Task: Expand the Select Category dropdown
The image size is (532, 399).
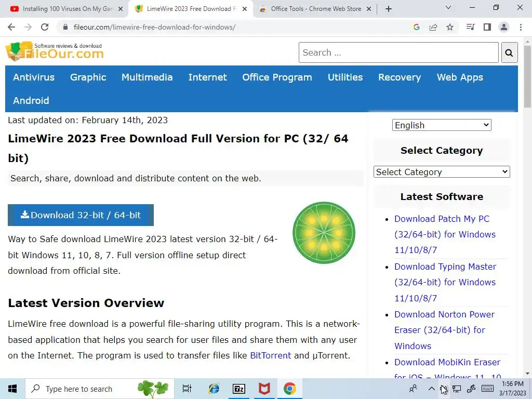Action: [442, 172]
